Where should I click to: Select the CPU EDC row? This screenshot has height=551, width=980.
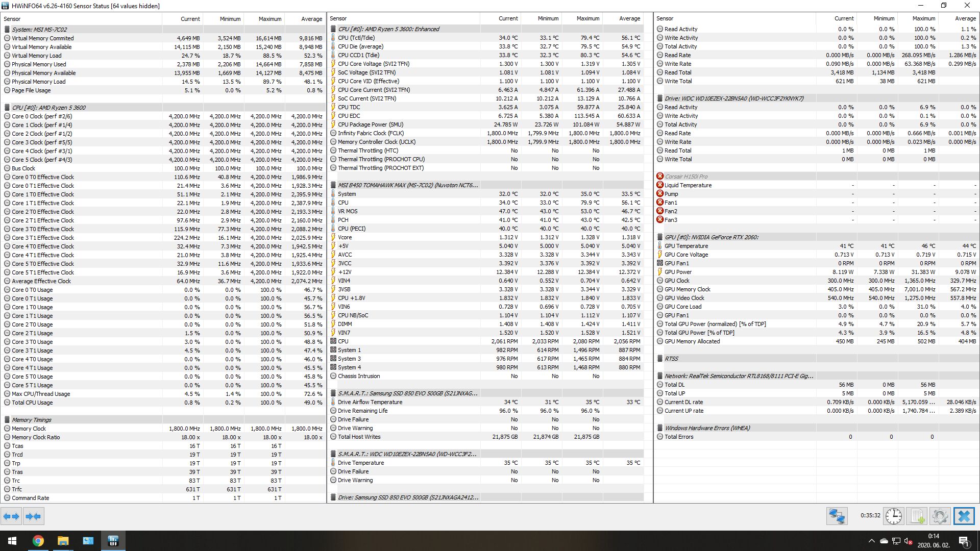click(485, 116)
